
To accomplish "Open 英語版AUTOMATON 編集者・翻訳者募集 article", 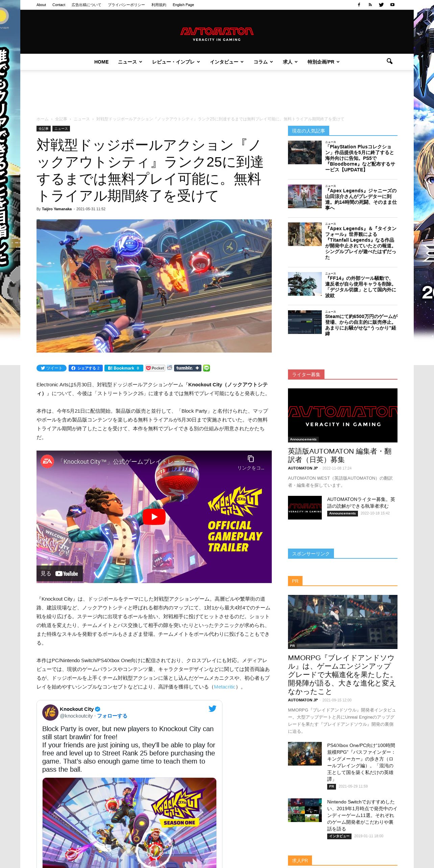I will pos(340,455).
